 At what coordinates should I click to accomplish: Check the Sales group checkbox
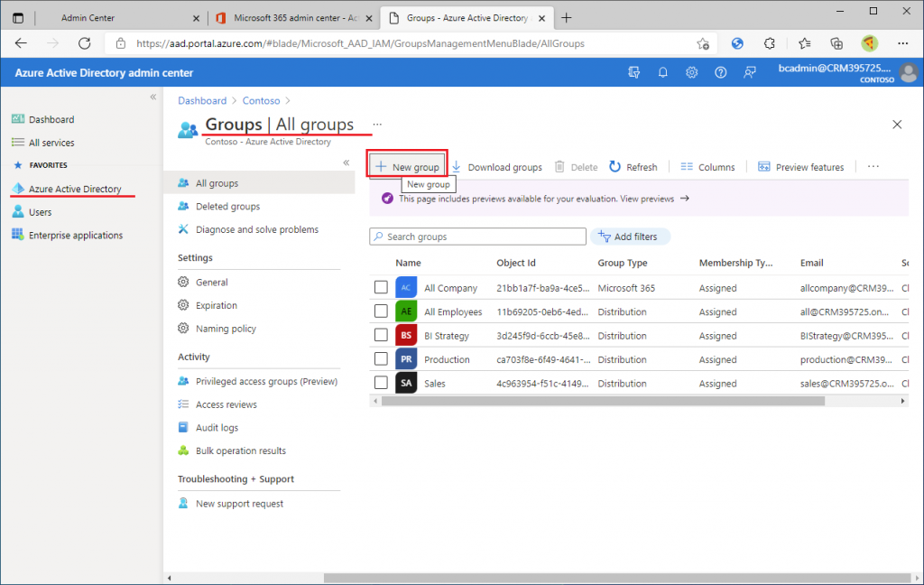[382, 383]
